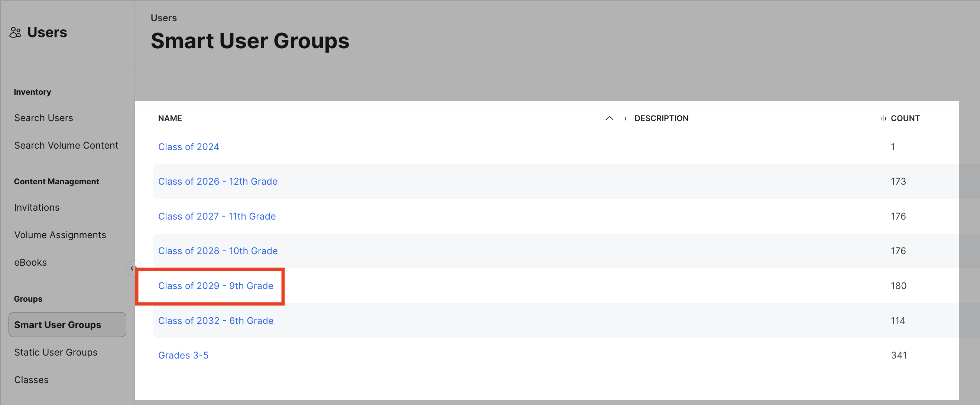
Task: Click the Inventory section heading
Action: pyautogui.click(x=32, y=92)
